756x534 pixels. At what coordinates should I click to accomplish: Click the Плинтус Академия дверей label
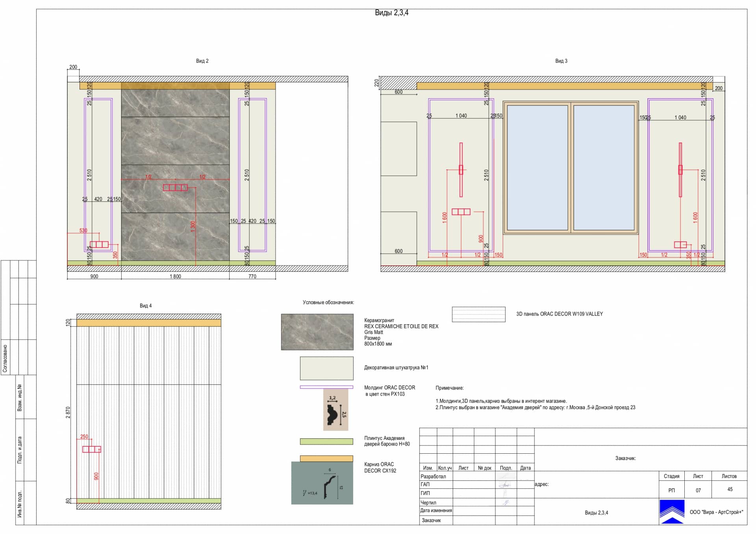coord(387,441)
